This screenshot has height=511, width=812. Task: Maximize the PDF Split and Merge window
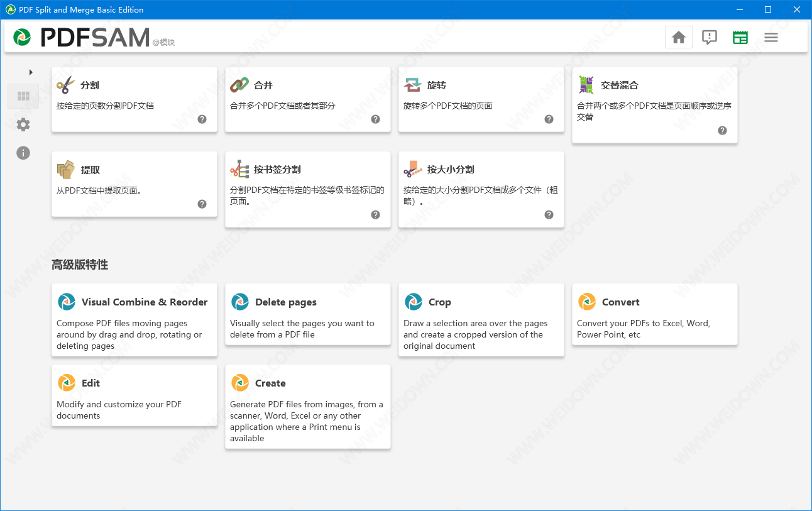click(x=768, y=9)
